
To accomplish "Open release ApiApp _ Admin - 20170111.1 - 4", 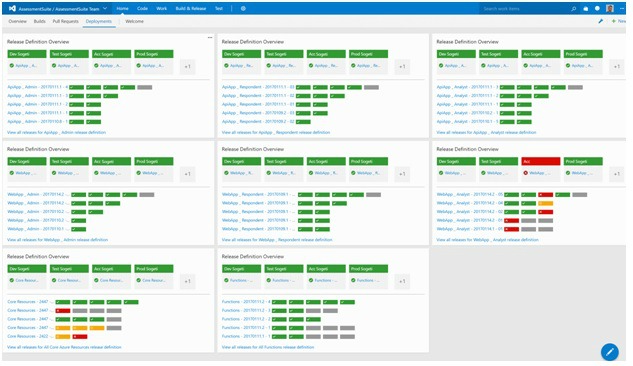I will [38, 87].
